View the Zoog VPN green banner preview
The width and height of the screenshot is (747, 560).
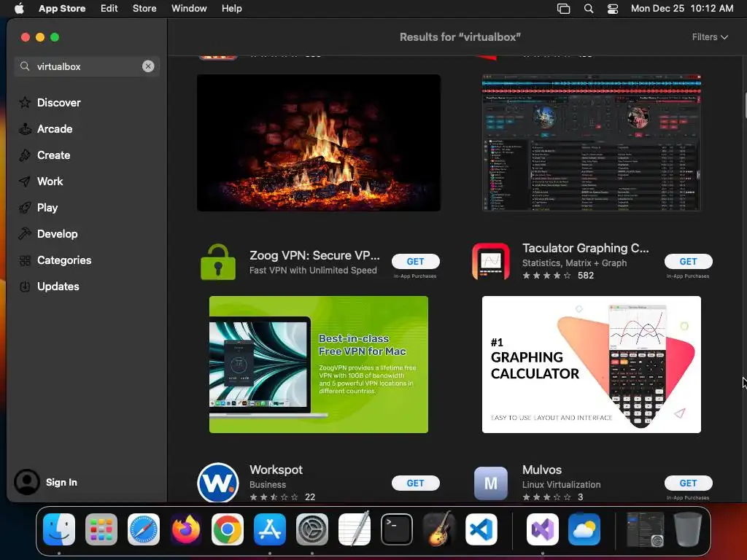point(318,365)
